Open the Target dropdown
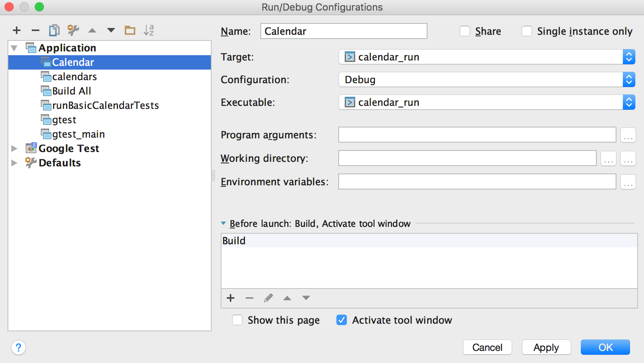 [x=487, y=57]
